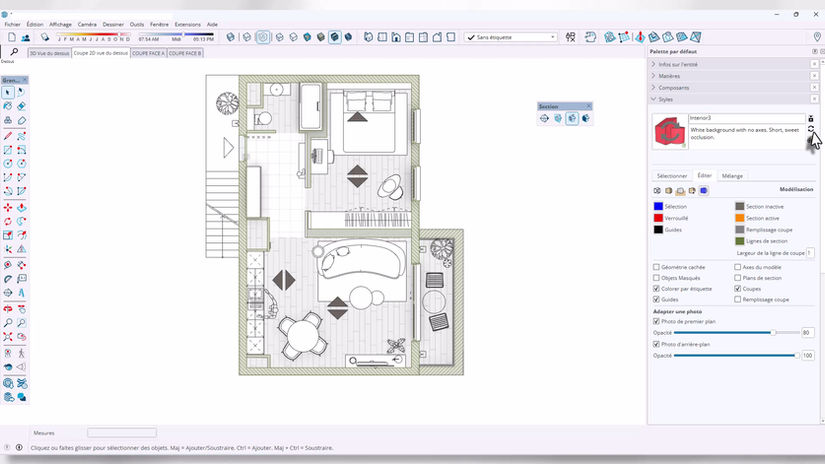Select the Pencil line tool
Image resolution: width=825 pixels, height=464 pixels.
point(8,136)
